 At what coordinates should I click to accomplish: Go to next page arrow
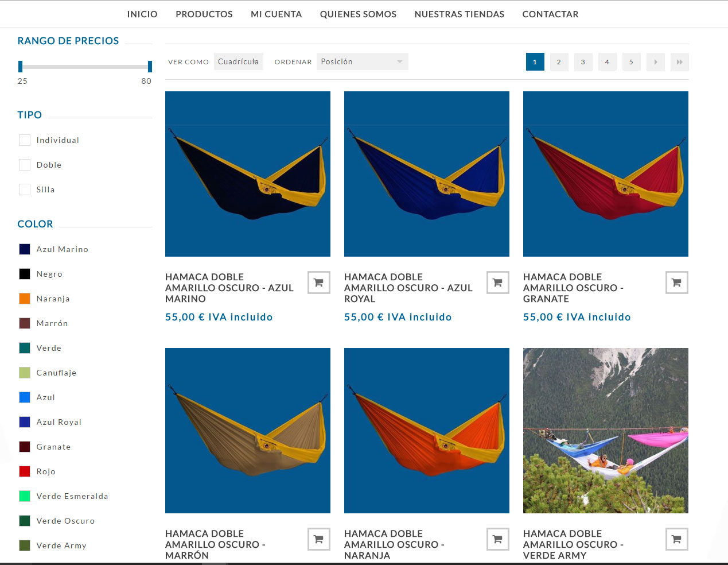click(x=655, y=62)
